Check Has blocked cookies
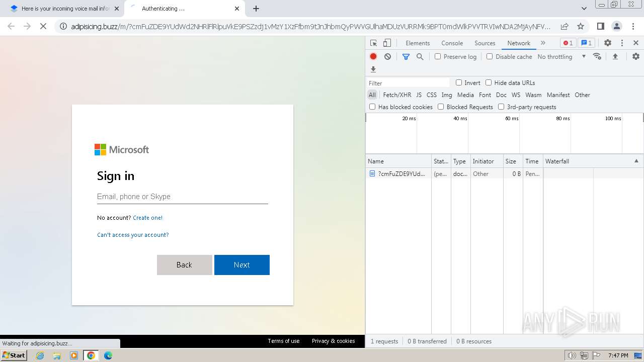Screen dimensions: 644x362 (x=372, y=107)
